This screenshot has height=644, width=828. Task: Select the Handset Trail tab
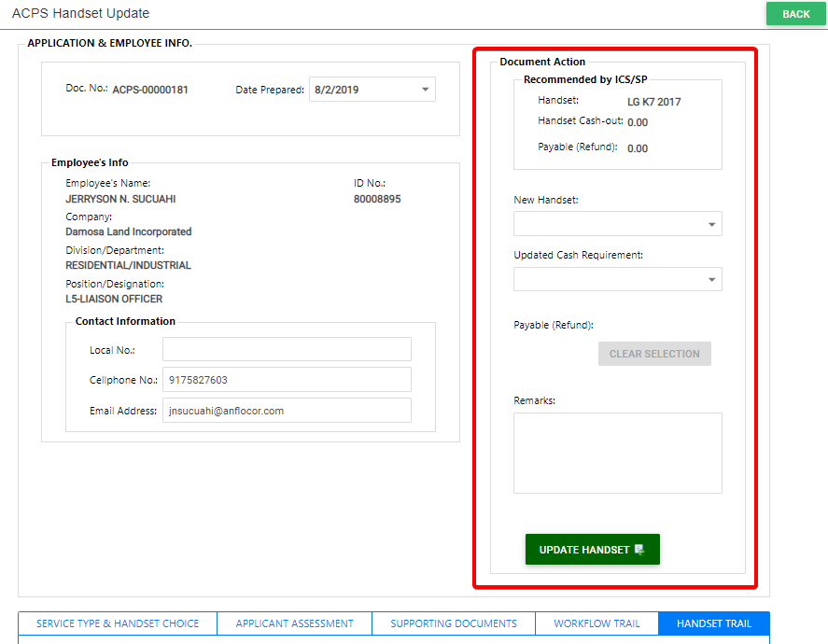click(x=713, y=623)
